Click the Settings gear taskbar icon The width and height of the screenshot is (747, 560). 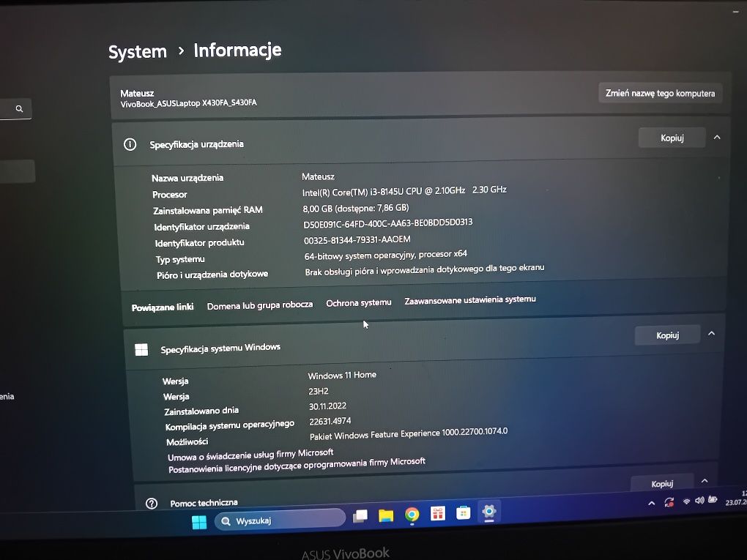pos(488,512)
